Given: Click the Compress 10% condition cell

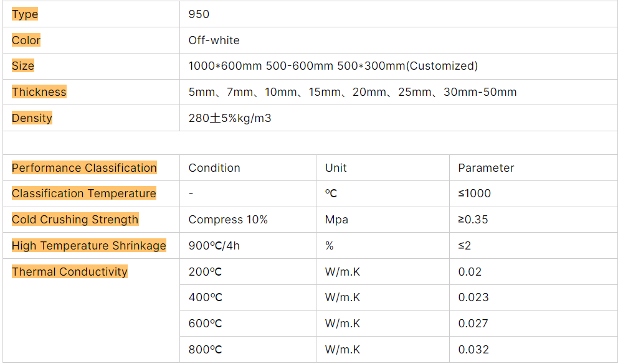Looking at the screenshot, I should tap(228, 220).
